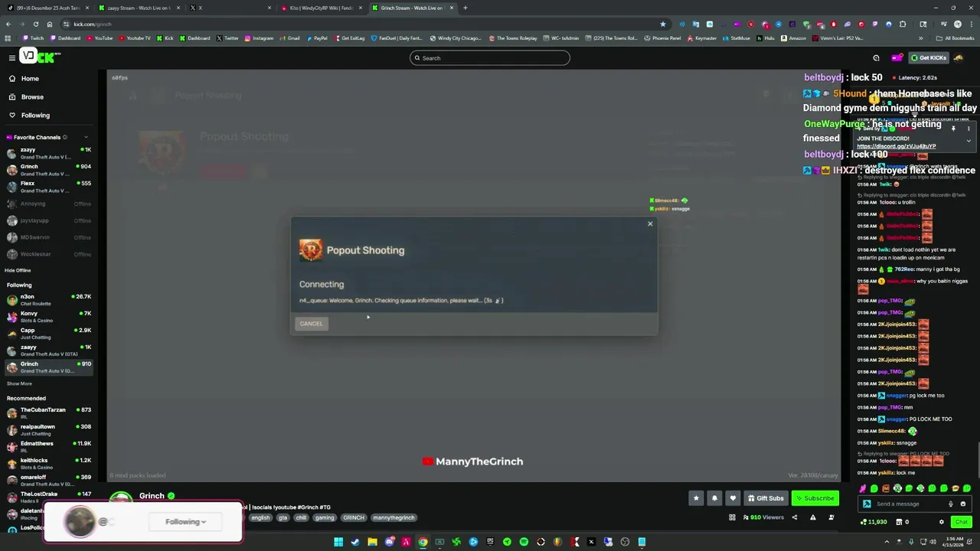The width and height of the screenshot is (980, 551).
Task: Expand the bookmarks overflow chevron
Action: point(921,38)
